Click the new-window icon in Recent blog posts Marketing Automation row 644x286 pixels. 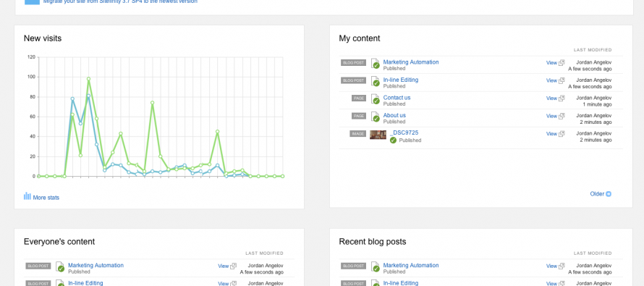(562, 266)
